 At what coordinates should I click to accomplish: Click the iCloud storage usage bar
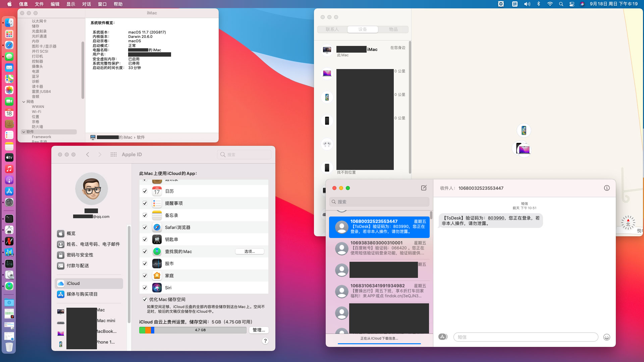click(193, 330)
